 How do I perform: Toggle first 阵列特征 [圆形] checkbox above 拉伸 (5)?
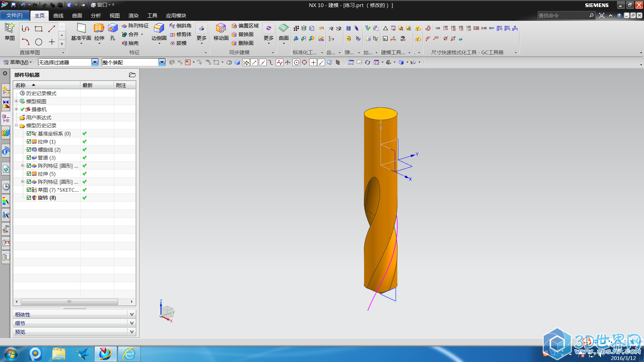29,166
